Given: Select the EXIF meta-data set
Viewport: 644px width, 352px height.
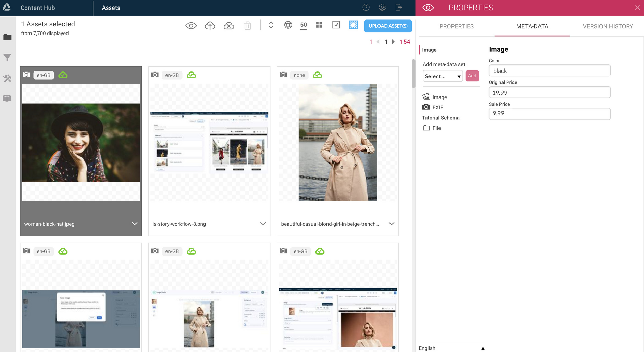Looking at the screenshot, I should click(433, 107).
